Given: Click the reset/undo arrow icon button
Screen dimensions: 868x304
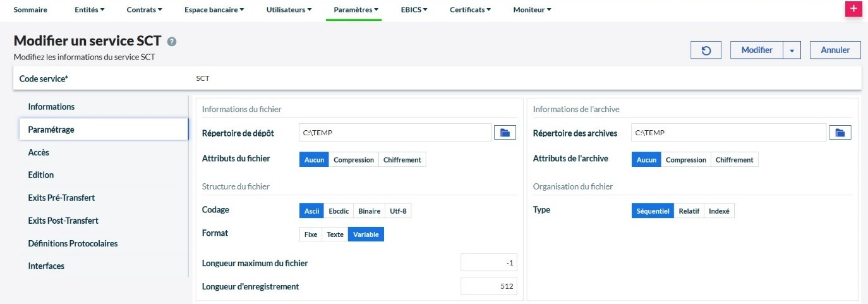Looking at the screenshot, I should click(x=707, y=51).
